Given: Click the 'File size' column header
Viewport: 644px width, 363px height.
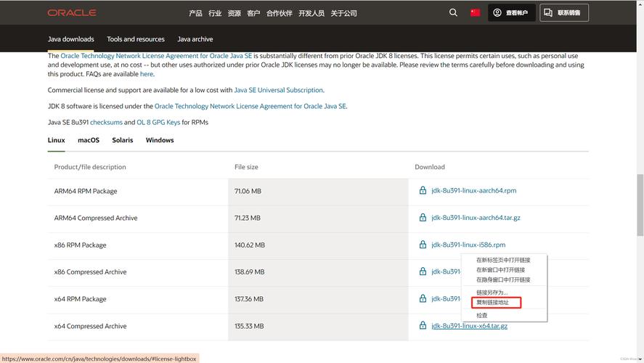Looking at the screenshot, I should click(x=246, y=167).
